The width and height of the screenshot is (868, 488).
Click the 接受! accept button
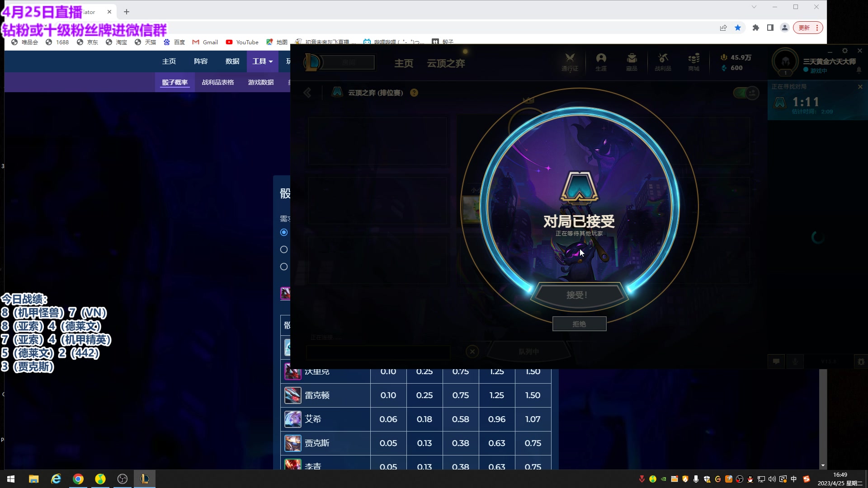(577, 295)
